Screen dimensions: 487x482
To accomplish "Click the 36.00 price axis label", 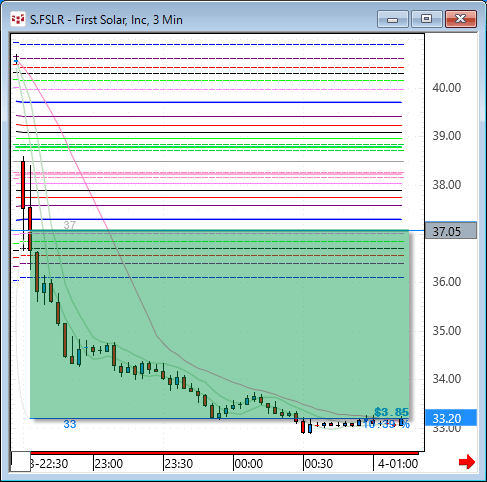I will (447, 282).
